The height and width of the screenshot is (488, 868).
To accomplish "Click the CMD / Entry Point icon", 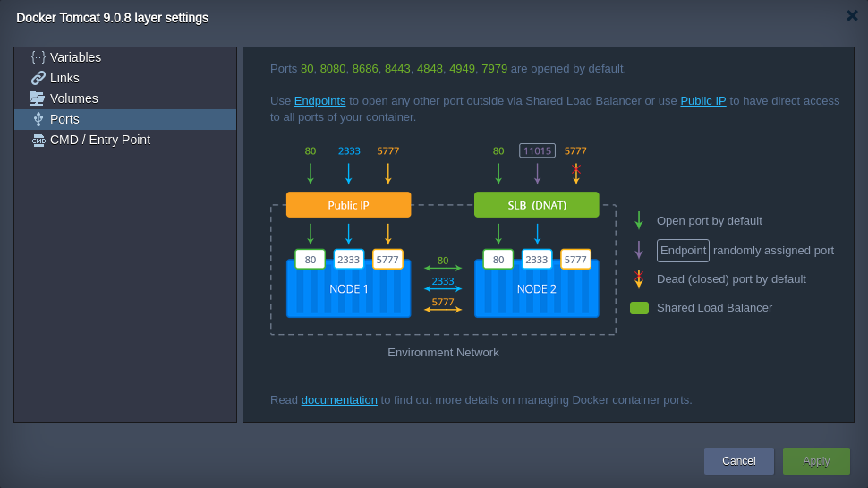I will (x=38, y=141).
